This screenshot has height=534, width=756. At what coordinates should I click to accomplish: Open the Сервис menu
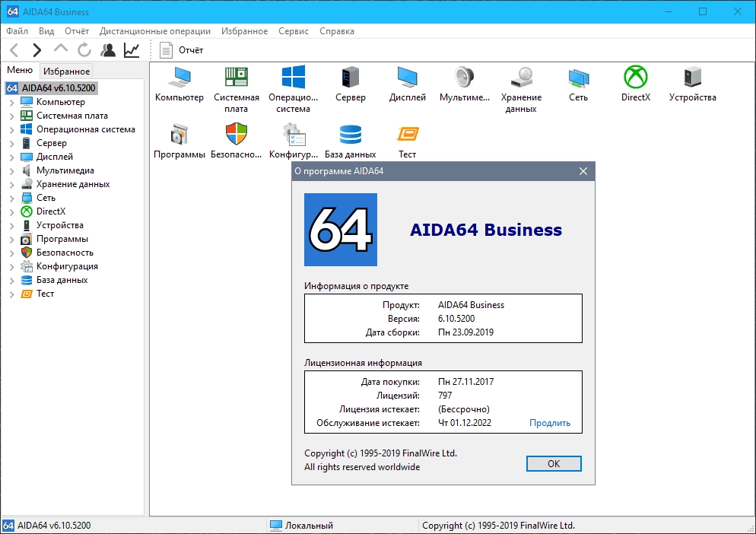point(293,31)
